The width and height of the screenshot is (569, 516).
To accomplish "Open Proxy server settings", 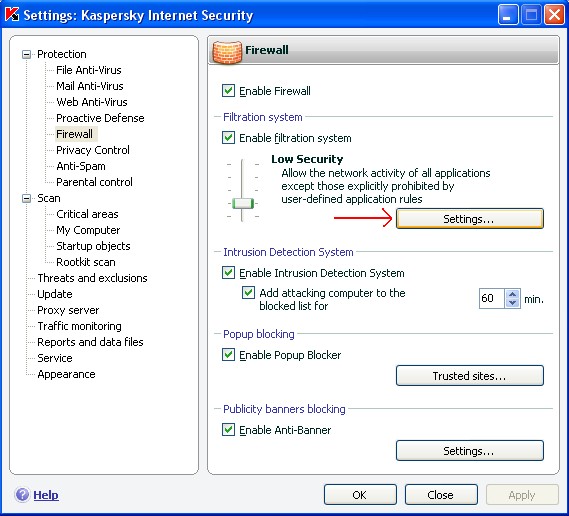I will 68,310.
